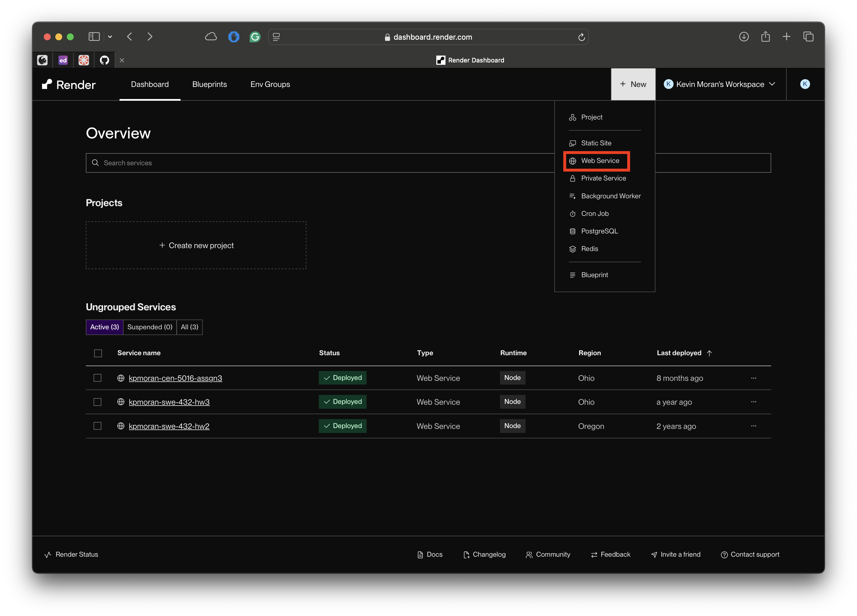Select the PostgreSQL icon in New menu
857x616 pixels.
(572, 231)
